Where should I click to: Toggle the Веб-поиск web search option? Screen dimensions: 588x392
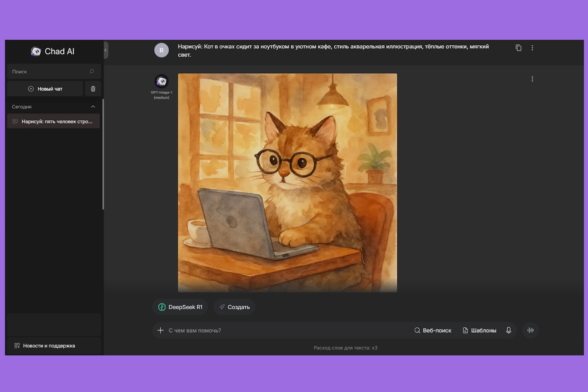[433, 331]
